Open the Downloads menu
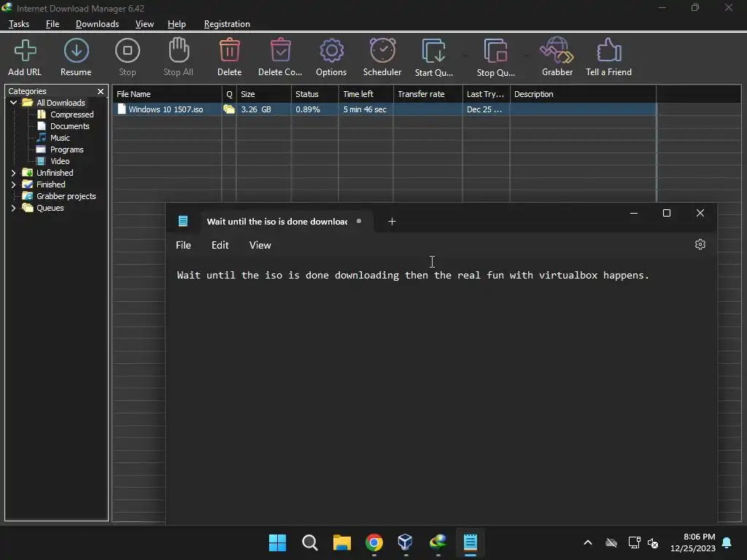The height and width of the screenshot is (560, 747). [x=97, y=24]
